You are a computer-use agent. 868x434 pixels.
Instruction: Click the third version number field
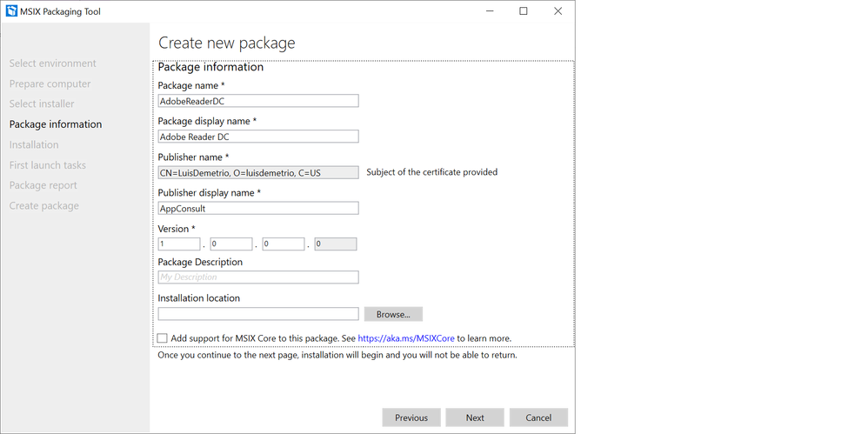point(284,244)
